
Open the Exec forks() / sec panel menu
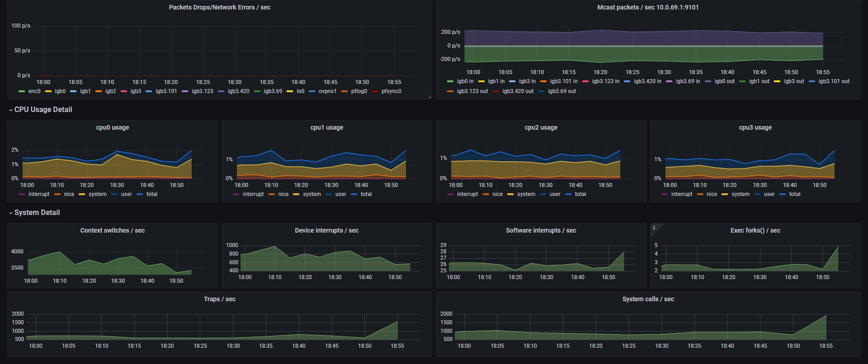pos(755,230)
